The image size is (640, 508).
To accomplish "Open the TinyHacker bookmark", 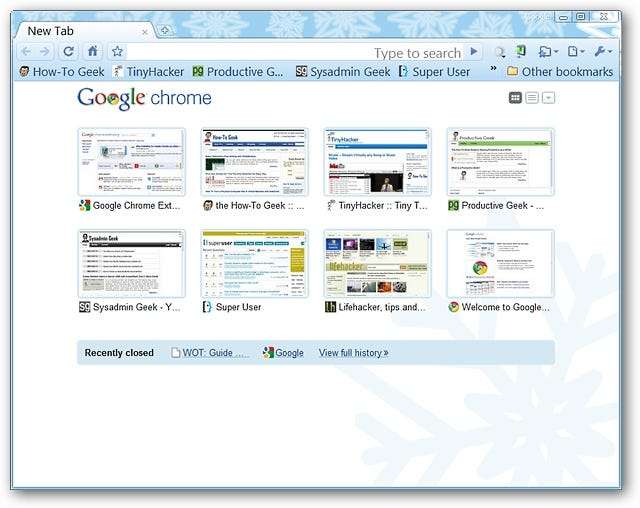I will [148, 72].
